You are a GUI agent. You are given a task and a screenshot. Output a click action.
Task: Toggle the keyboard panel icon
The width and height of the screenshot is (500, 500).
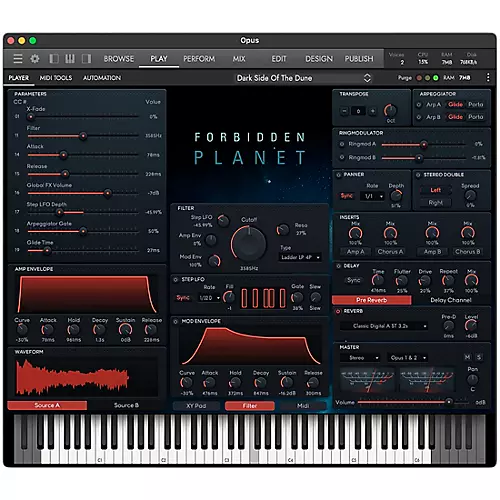(x=70, y=59)
